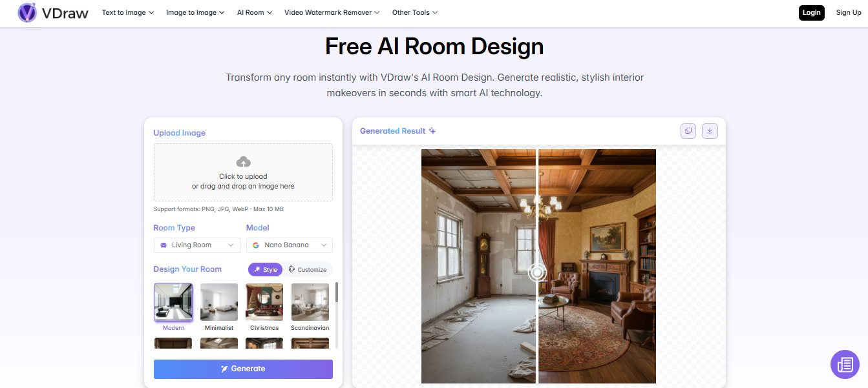Viewport: 868px width, 388px height.
Task: Click the Login button
Action: (812, 12)
